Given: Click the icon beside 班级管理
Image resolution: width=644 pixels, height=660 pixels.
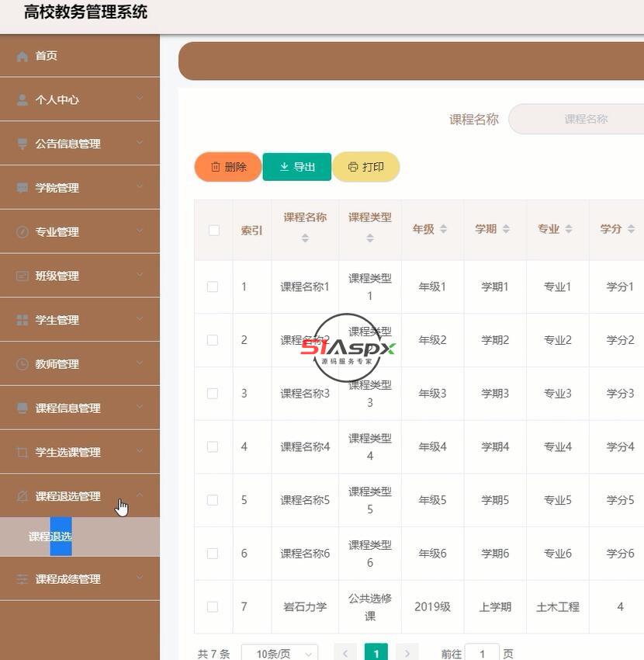Looking at the screenshot, I should coord(23,276).
